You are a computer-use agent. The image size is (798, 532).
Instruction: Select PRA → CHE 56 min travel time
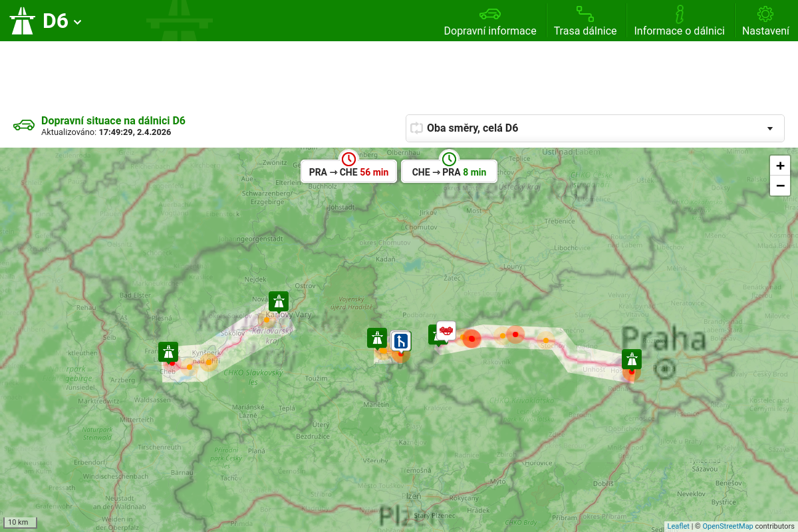click(x=348, y=172)
